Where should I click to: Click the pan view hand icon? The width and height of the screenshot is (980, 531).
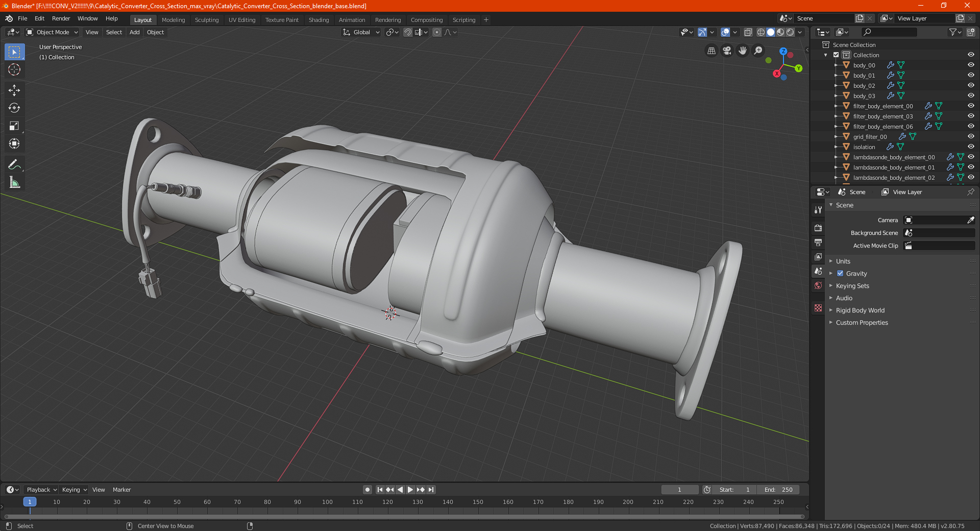743,51
